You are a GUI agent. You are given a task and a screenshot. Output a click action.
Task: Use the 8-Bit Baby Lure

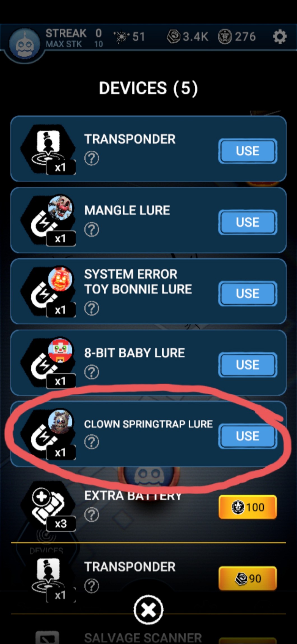click(x=248, y=365)
